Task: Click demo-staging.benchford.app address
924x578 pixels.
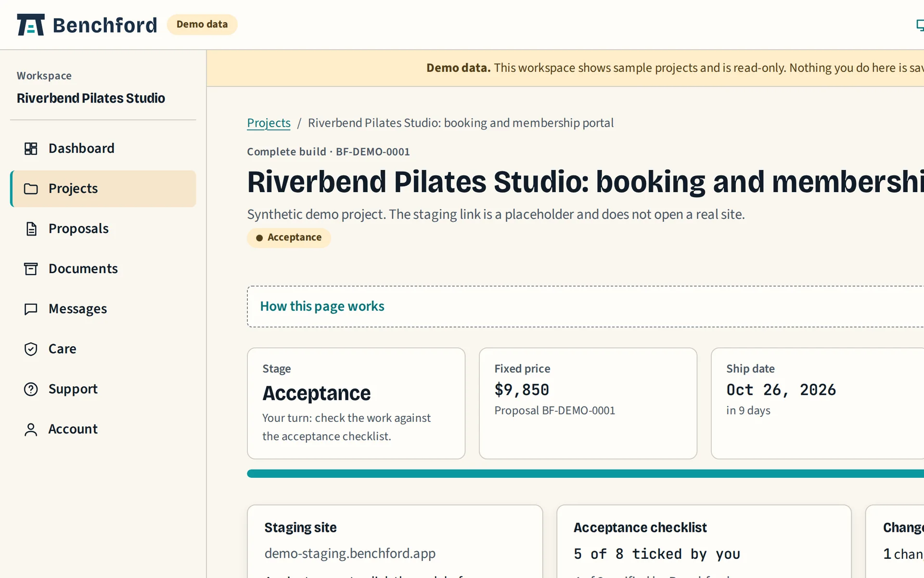Action: click(x=350, y=553)
